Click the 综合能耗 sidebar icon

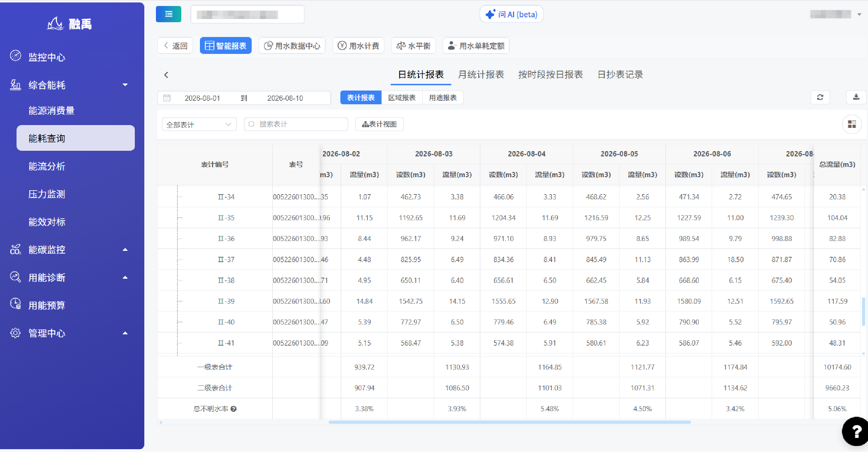(15, 85)
